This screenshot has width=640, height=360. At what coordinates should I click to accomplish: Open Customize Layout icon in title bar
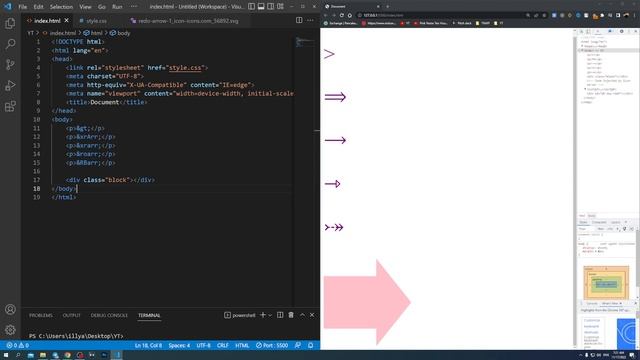click(280, 7)
